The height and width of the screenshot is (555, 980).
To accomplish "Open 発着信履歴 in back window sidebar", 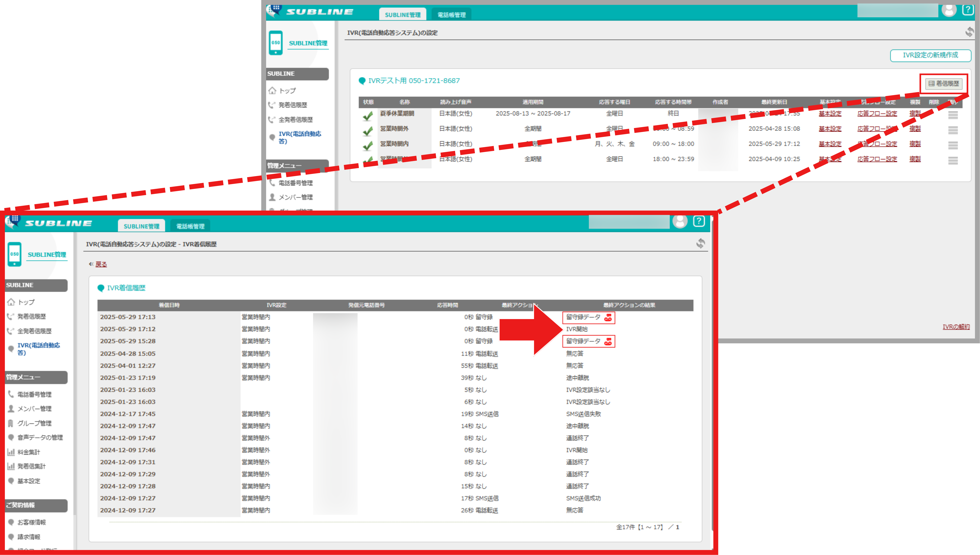I will [288, 105].
